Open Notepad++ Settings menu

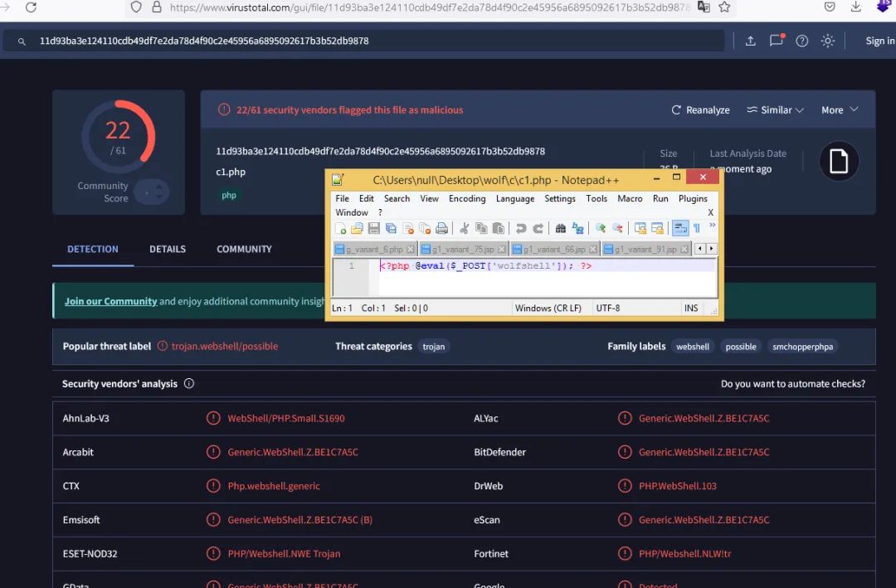(x=559, y=198)
